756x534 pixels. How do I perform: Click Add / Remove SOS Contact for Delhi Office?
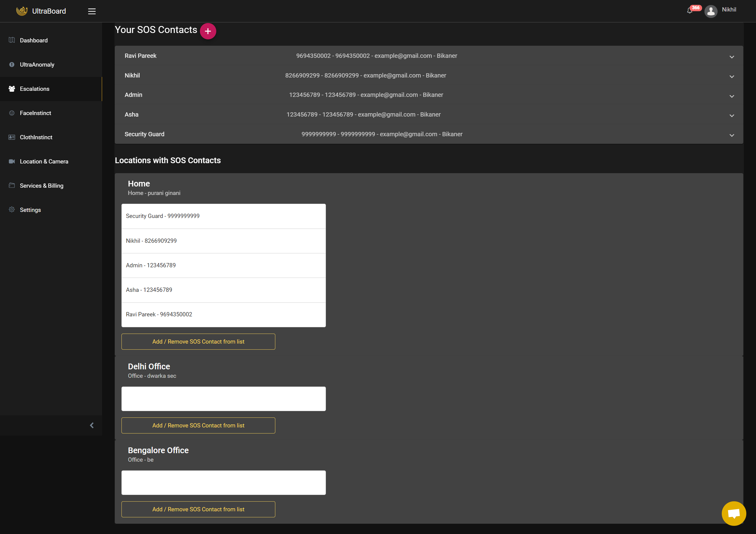pyautogui.click(x=198, y=425)
